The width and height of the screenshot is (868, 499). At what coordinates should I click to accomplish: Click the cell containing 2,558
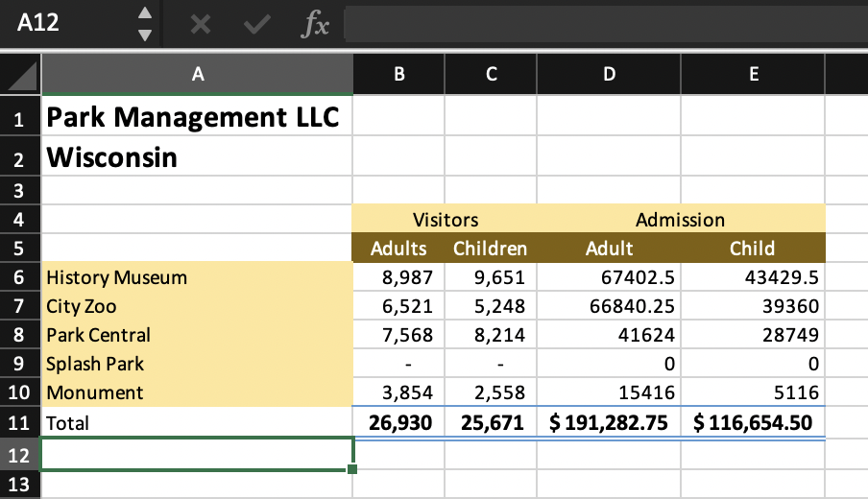(x=491, y=392)
